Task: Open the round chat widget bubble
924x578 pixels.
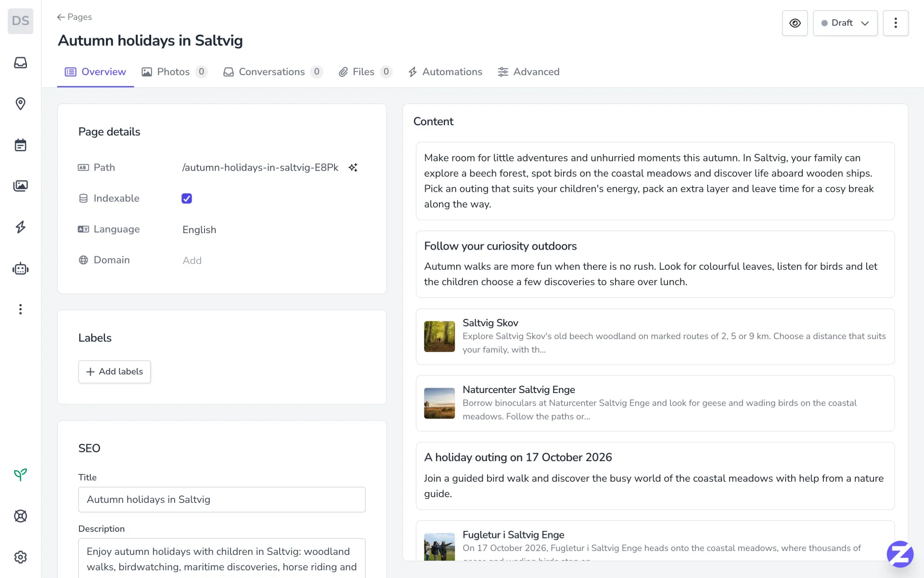Action: coord(900,554)
